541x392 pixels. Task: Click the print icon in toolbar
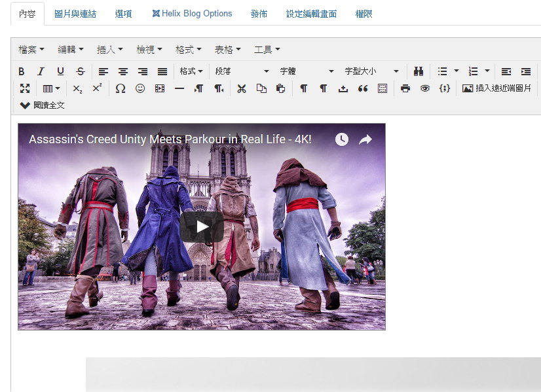pos(405,88)
